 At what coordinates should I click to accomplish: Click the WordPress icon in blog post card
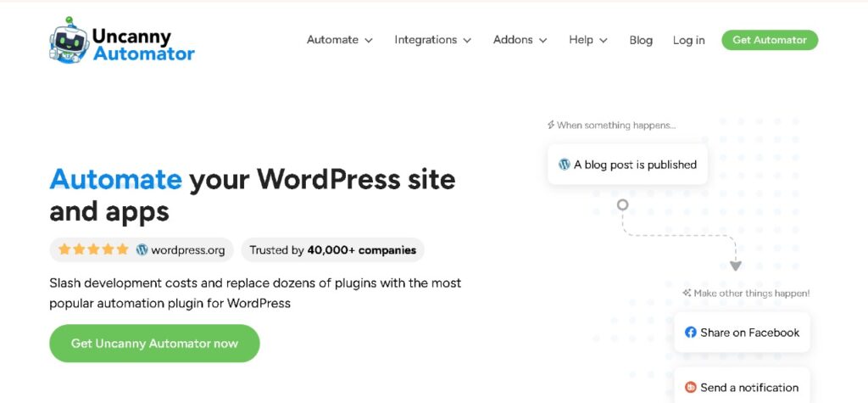(565, 165)
